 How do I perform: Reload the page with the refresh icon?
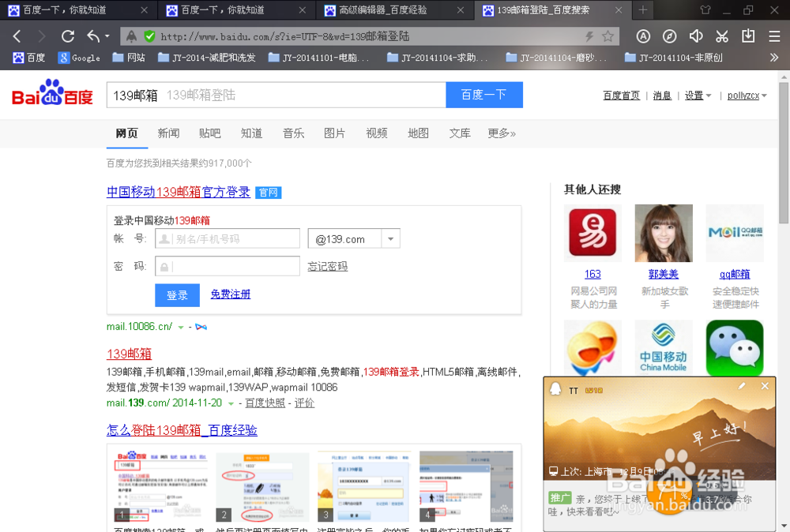[67, 36]
